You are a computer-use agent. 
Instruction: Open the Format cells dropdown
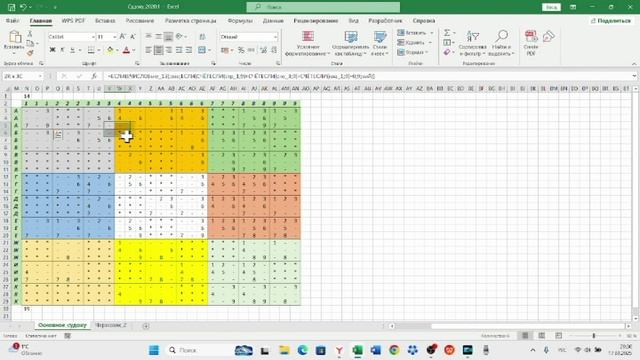coord(412,52)
